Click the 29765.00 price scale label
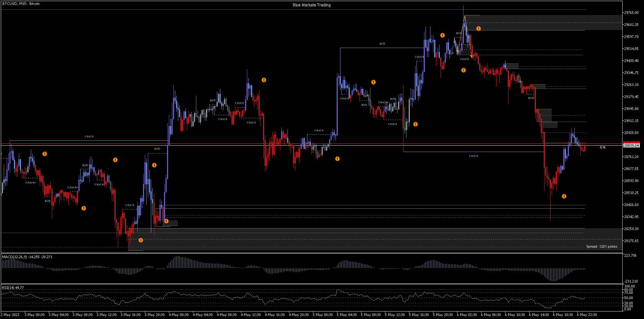This screenshot has height=319, width=644. pos(631,13)
